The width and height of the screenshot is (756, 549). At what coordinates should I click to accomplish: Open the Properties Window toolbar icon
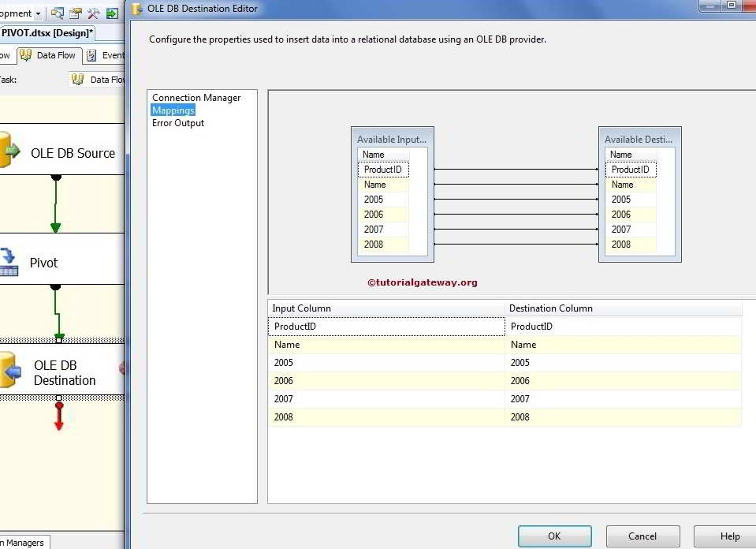click(76, 13)
